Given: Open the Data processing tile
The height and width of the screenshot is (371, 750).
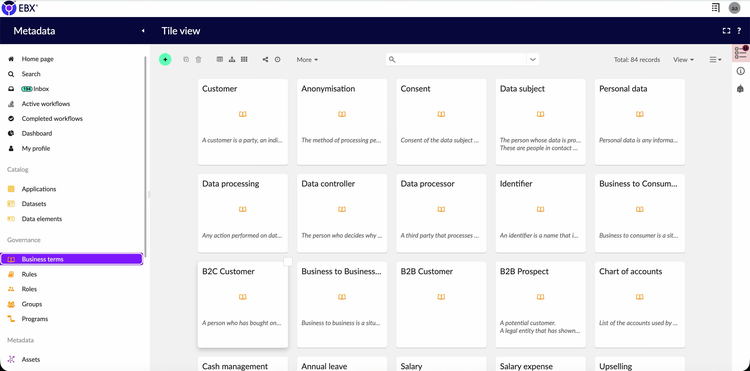Looking at the screenshot, I should pyautogui.click(x=243, y=213).
